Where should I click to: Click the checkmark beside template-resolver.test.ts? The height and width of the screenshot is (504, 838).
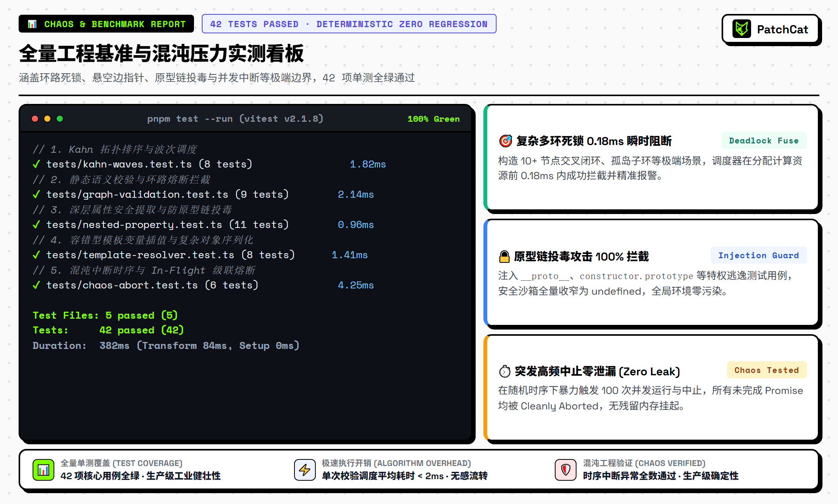36,255
